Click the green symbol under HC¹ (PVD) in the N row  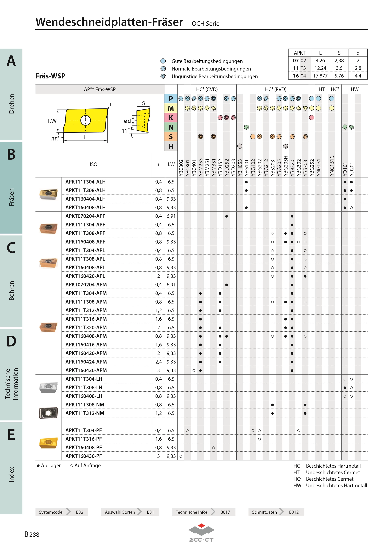click(246, 127)
